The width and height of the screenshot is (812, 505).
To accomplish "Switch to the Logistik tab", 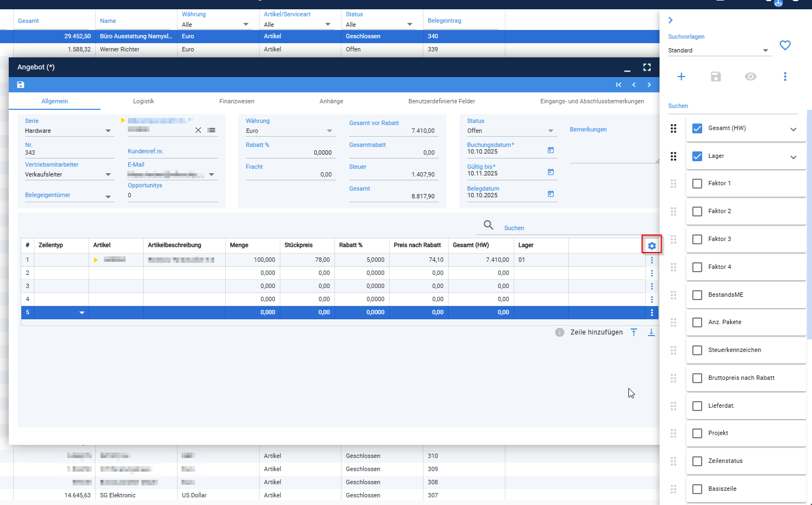I will click(144, 101).
